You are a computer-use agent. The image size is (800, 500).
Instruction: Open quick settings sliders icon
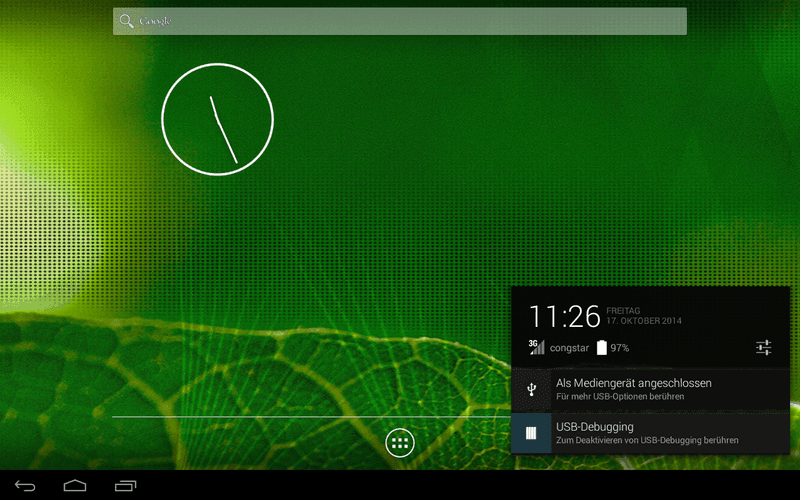(763, 348)
